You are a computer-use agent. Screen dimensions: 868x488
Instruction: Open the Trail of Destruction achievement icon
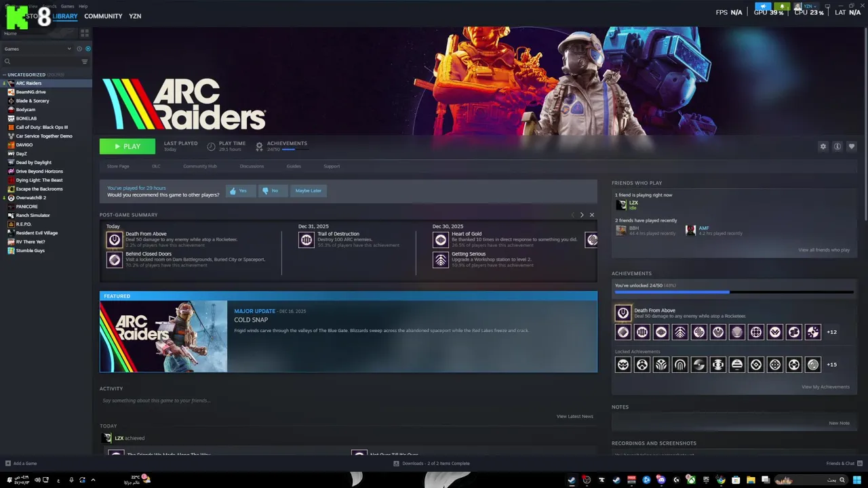tap(307, 240)
